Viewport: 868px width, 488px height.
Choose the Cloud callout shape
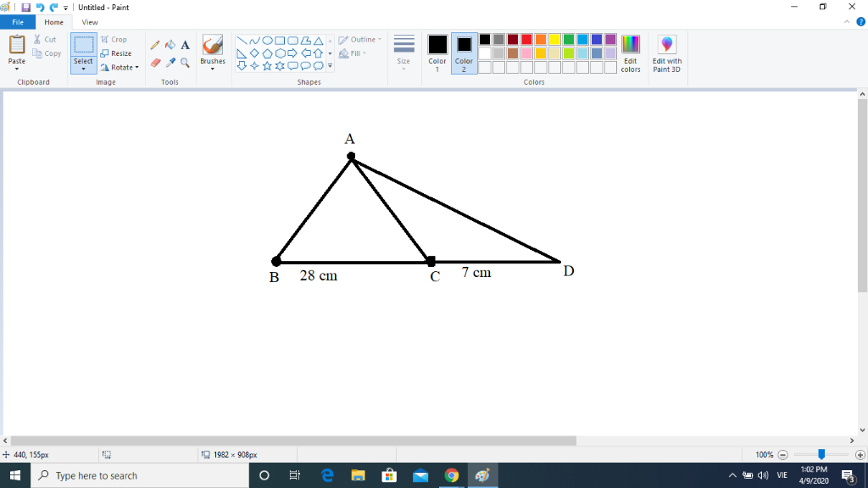click(319, 66)
